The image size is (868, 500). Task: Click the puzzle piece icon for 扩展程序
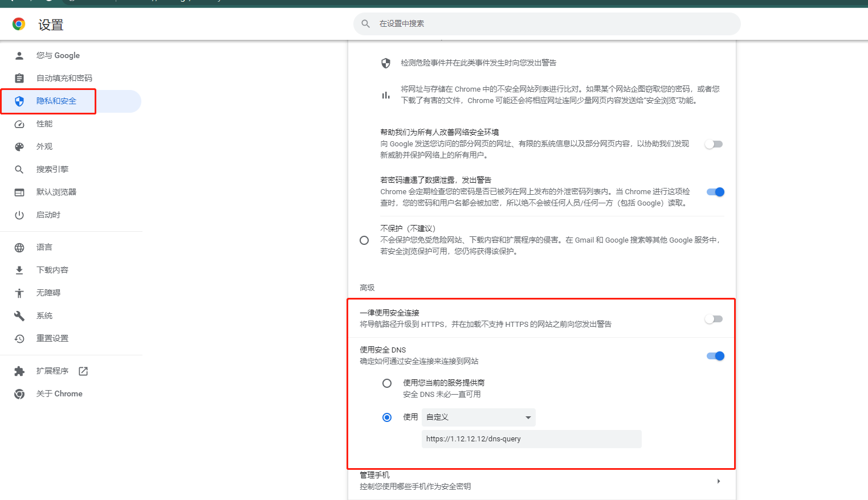click(19, 371)
